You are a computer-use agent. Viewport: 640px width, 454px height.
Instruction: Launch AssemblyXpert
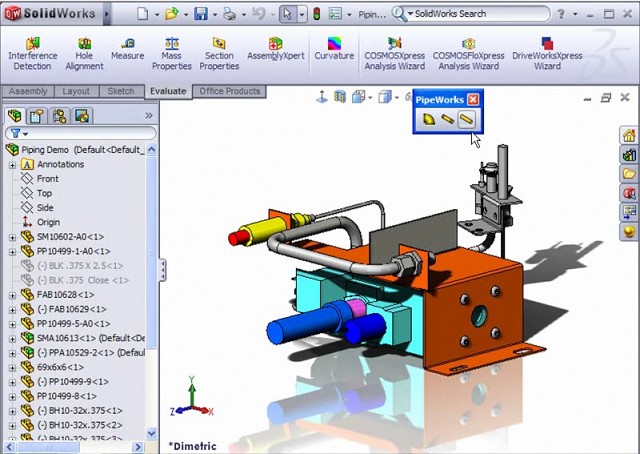point(276,49)
